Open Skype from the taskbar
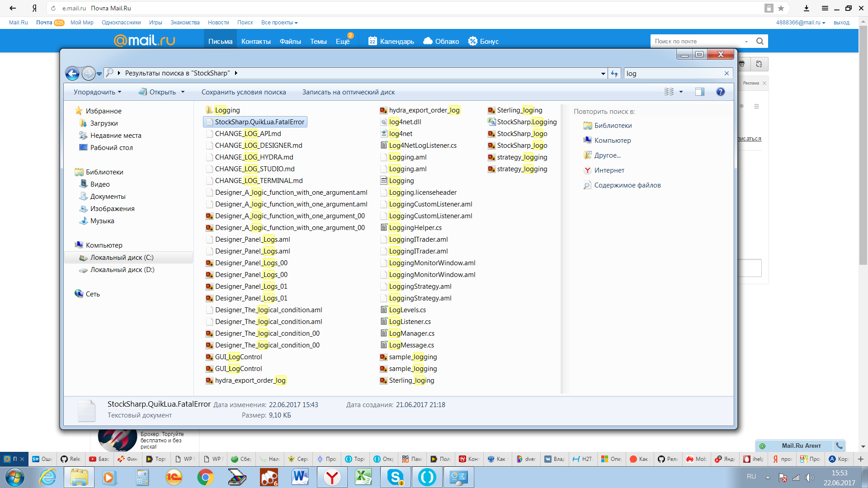 coord(395,477)
